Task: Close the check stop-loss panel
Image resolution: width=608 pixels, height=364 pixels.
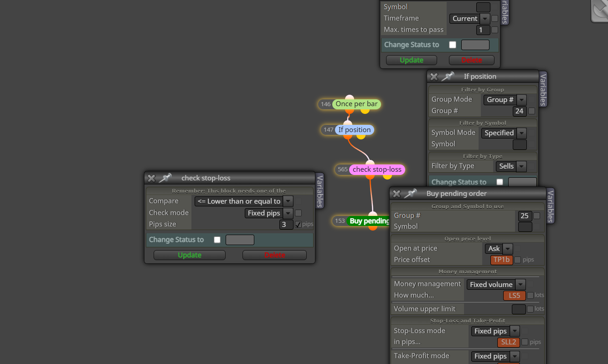Action: (x=151, y=178)
